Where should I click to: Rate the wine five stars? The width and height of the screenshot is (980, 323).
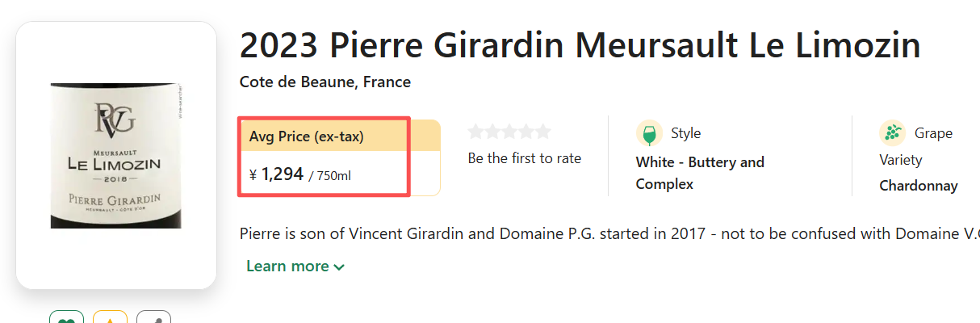point(543,132)
